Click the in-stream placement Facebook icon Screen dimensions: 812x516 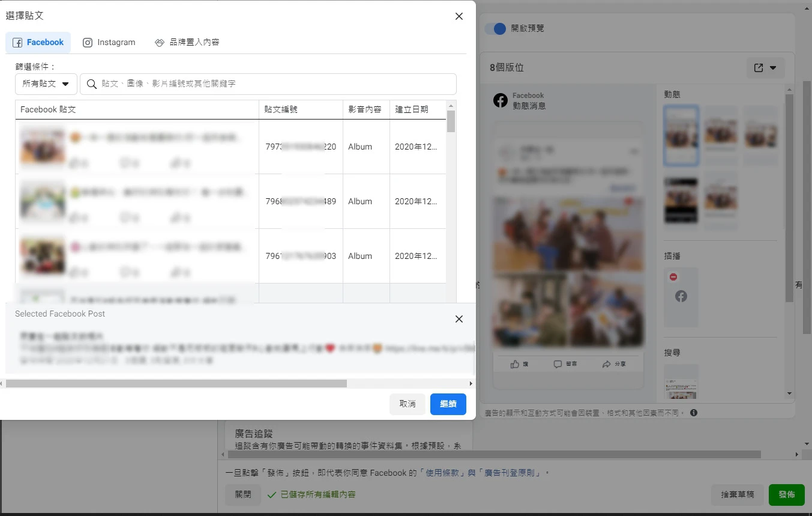(681, 296)
